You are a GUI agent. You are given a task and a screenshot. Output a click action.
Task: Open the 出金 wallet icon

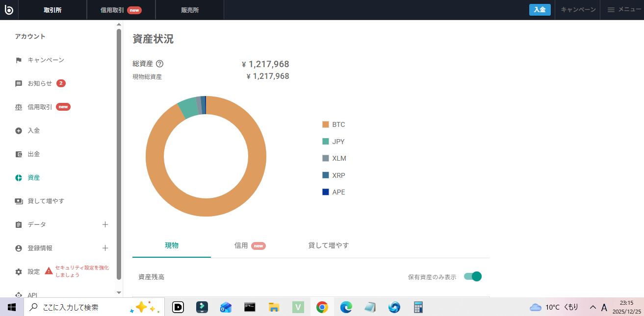tap(19, 154)
